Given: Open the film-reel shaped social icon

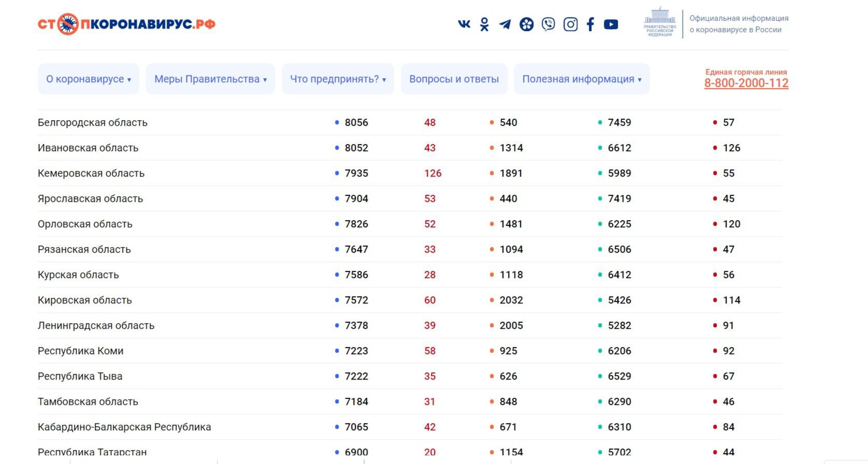Looking at the screenshot, I should 526,24.
